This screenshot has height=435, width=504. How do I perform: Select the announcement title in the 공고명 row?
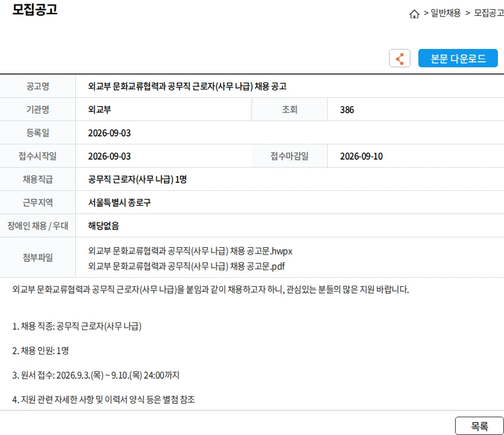click(x=187, y=86)
